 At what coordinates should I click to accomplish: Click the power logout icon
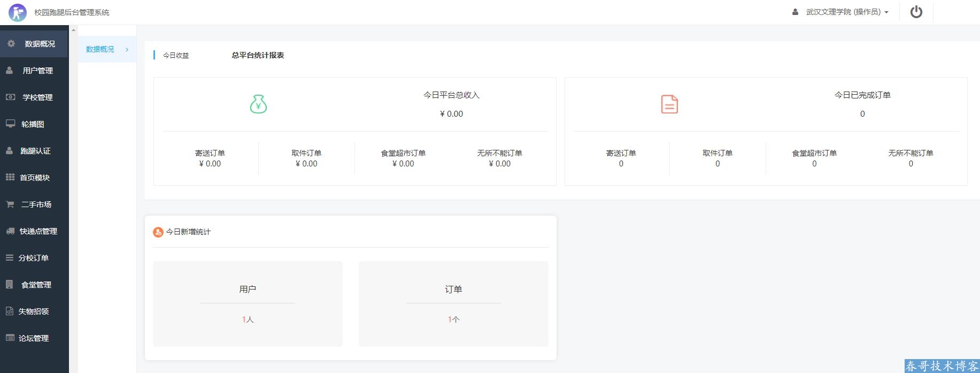tap(916, 12)
